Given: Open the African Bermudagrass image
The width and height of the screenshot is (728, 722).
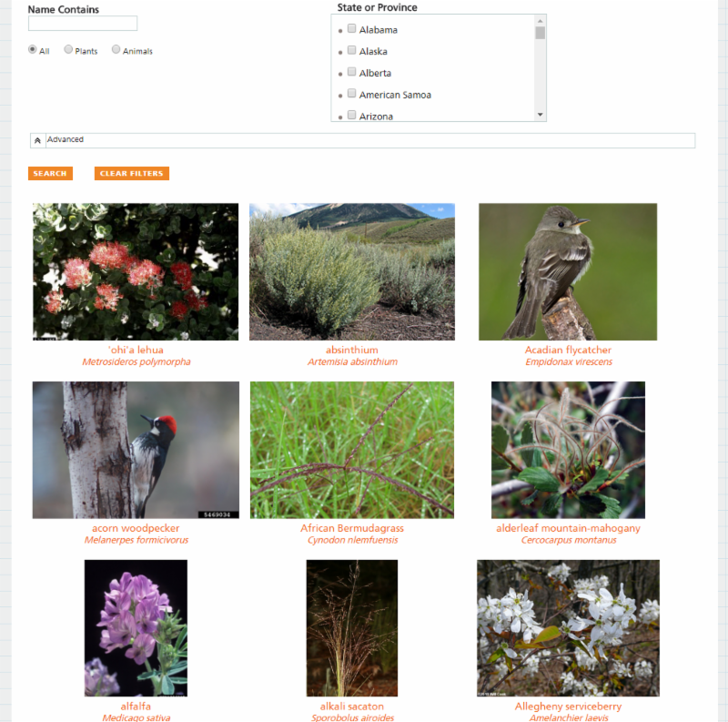Looking at the screenshot, I should 352,450.
